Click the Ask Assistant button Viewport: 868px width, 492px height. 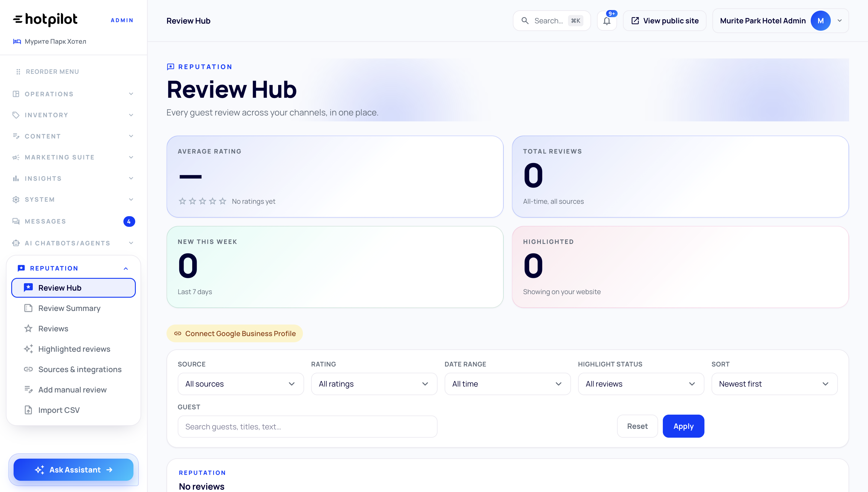click(73, 470)
